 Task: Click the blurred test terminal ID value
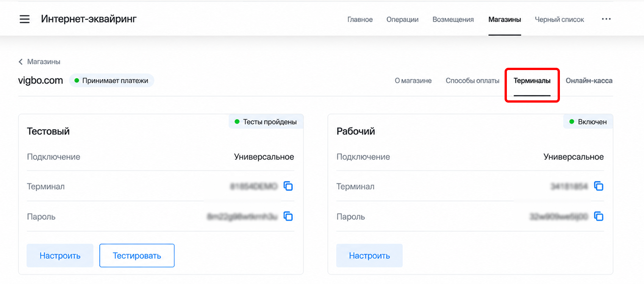pyautogui.click(x=254, y=186)
